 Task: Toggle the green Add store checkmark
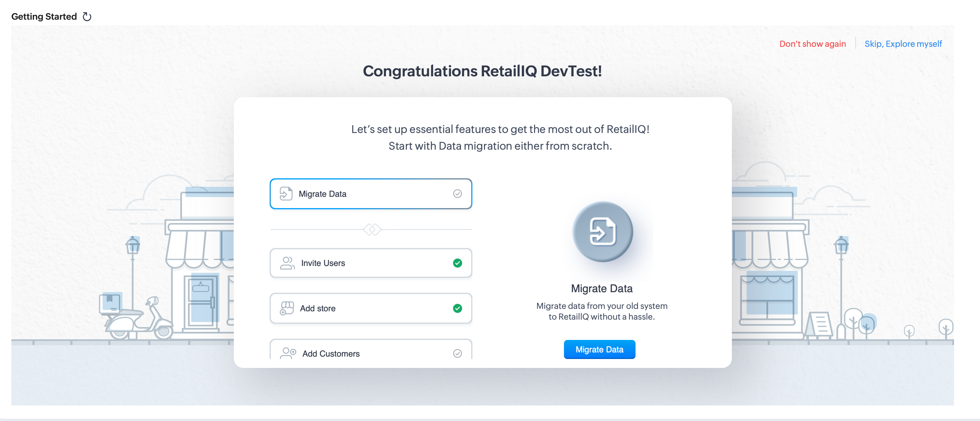coord(458,308)
